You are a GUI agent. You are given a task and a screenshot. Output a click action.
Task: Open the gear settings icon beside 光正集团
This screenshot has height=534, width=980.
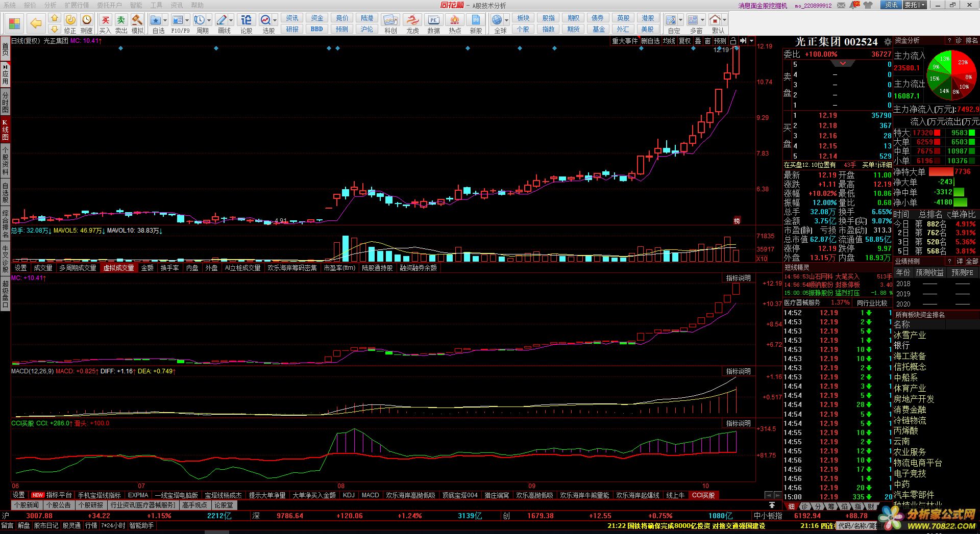coord(888,42)
